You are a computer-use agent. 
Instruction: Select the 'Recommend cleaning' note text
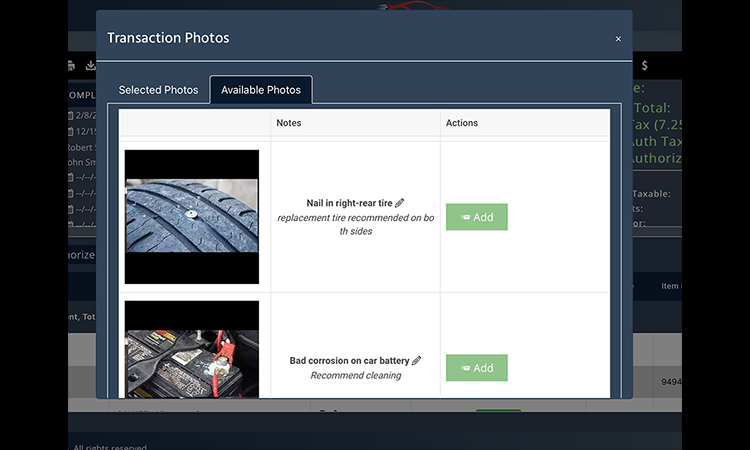point(355,376)
